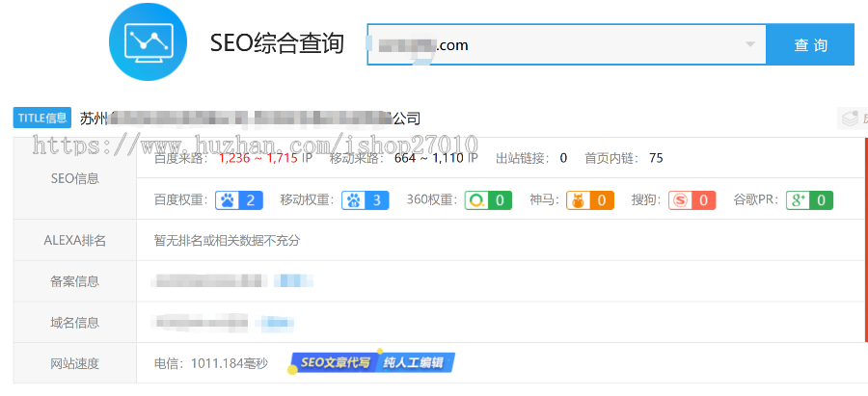
Task: Click the SEO信息 row label
Action: pyautogui.click(x=74, y=178)
